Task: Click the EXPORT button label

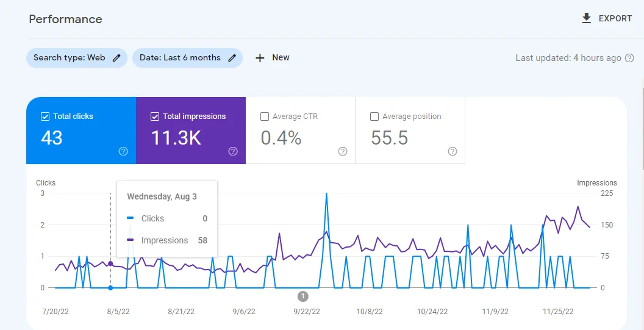Action: tap(615, 18)
